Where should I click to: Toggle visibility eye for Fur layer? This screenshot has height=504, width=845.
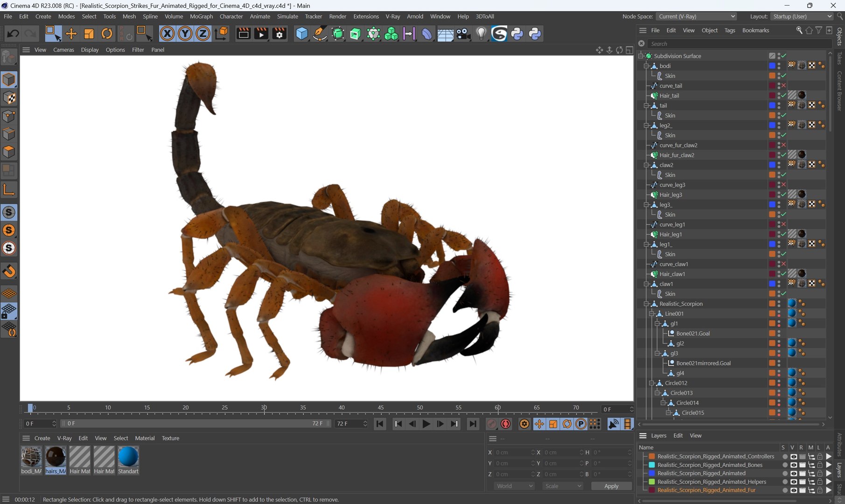[x=793, y=490]
